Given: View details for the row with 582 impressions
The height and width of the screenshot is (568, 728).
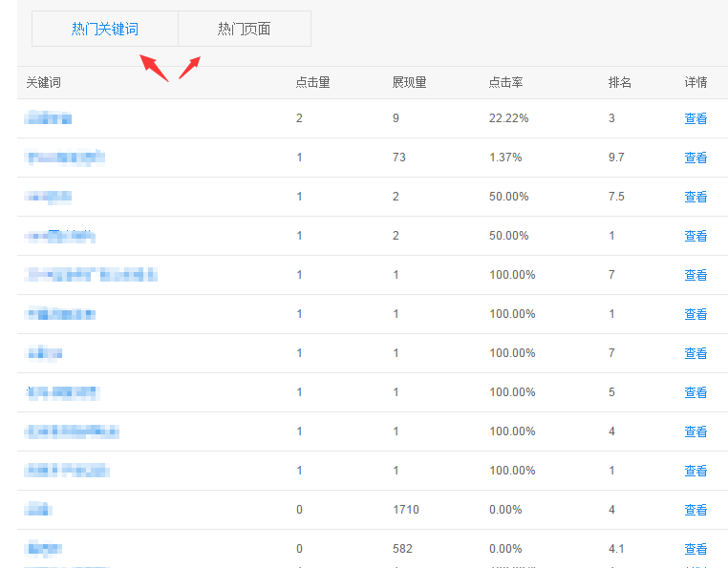Looking at the screenshot, I should [x=696, y=549].
